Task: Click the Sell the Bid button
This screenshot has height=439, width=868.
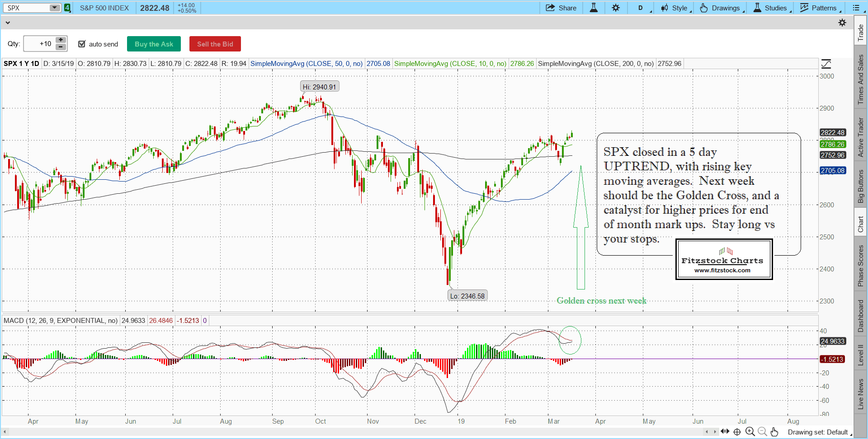Action: [215, 44]
